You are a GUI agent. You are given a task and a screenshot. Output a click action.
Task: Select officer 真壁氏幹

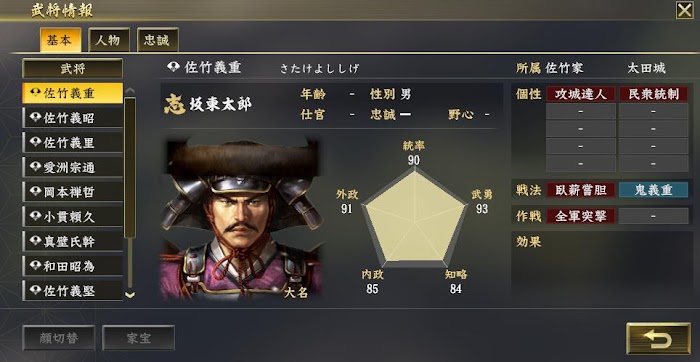[72, 241]
